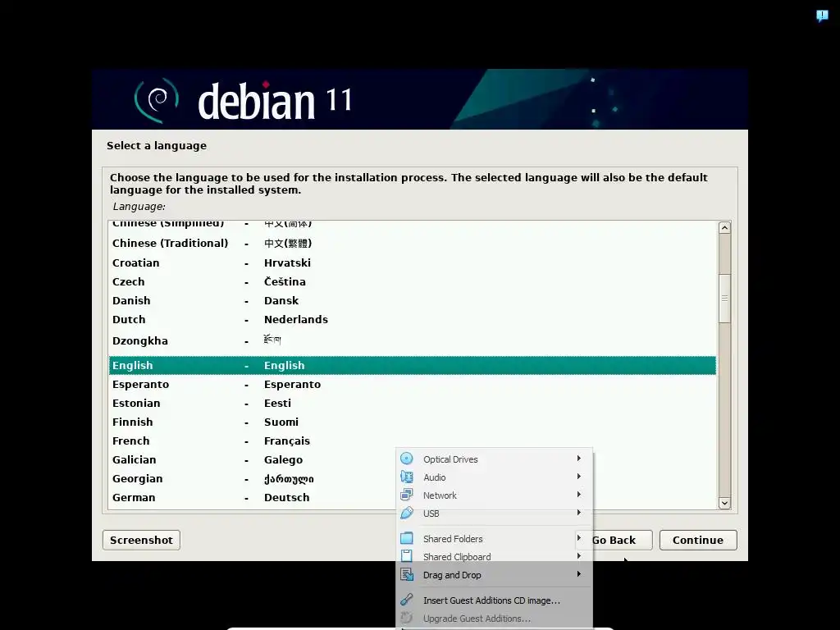Select Chinese (Traditional) language
Viewport: 840px width, 630px height.
pyautogui.click(x=413, y=243)
